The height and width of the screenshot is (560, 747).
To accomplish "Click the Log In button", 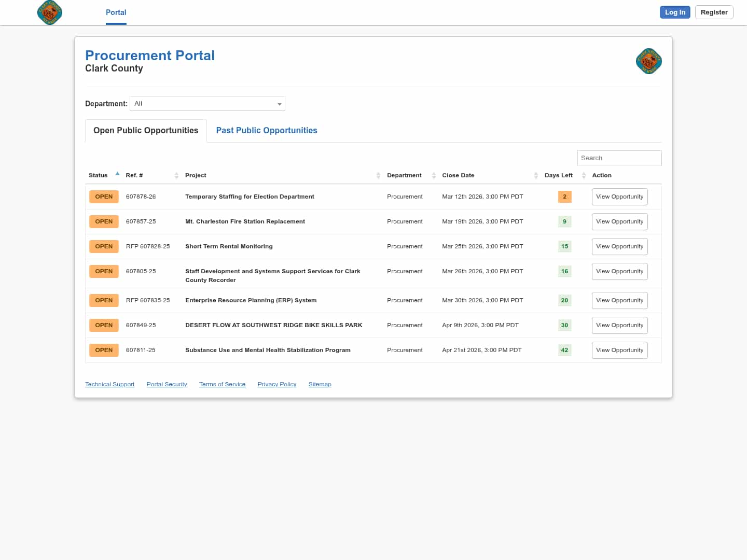I will [x=675, y=12].
